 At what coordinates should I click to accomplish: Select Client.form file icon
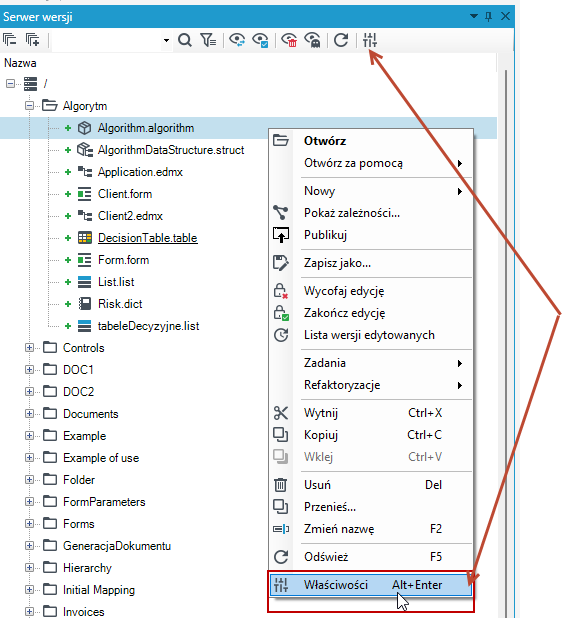pyautogui.click(x=84, y=194)
